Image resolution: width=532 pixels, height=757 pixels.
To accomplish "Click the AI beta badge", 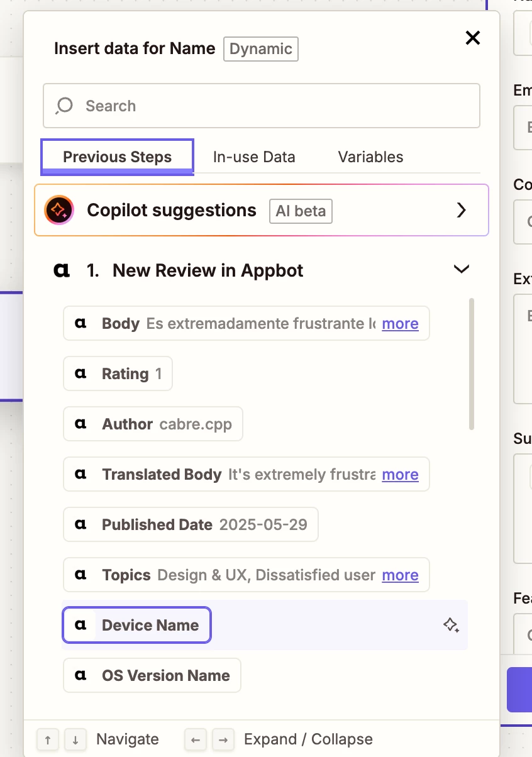I will 301,211.
